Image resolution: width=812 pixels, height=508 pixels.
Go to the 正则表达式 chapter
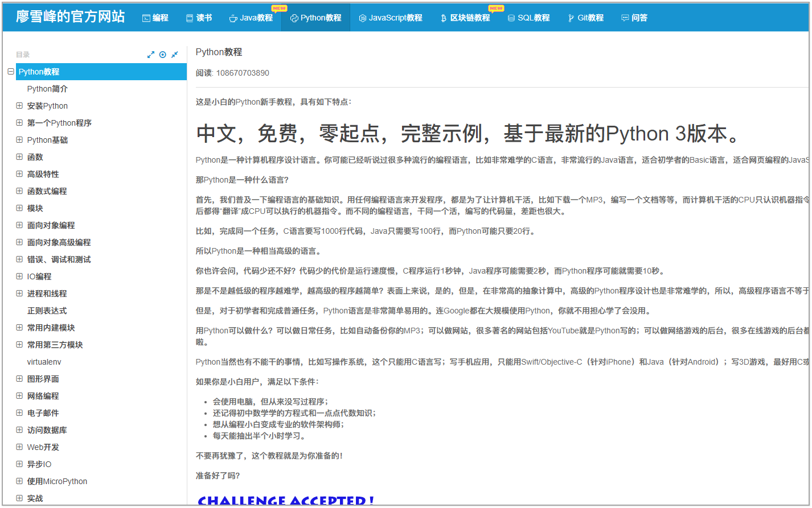click(47, 311)
